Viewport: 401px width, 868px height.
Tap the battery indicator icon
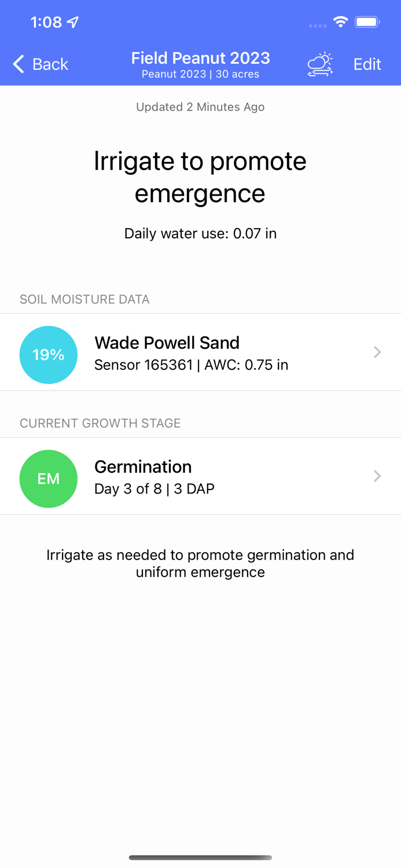[x=367, y=21]
